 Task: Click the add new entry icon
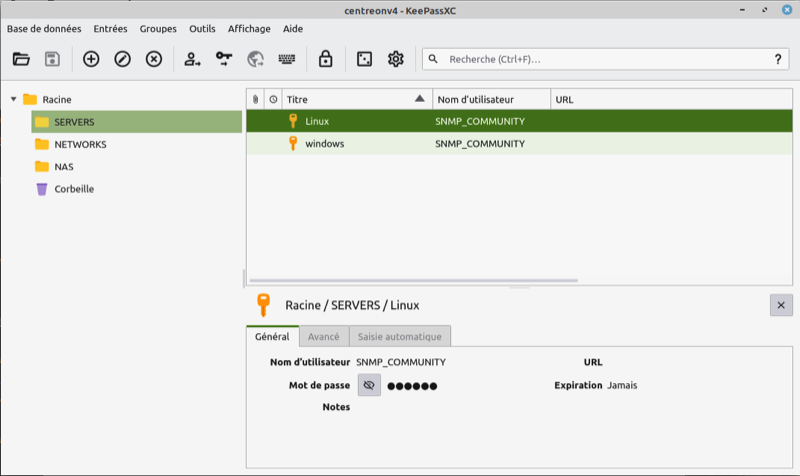(91, 59)
